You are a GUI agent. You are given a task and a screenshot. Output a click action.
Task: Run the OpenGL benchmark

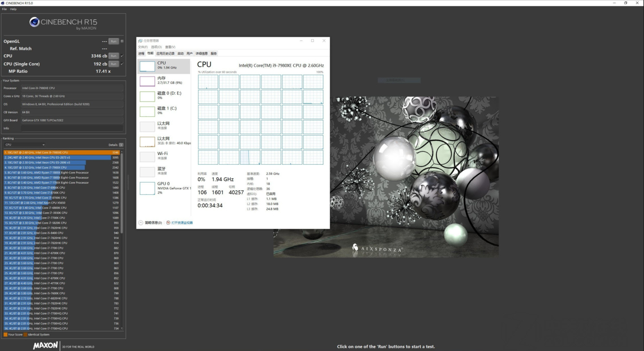tap(113, 41)
